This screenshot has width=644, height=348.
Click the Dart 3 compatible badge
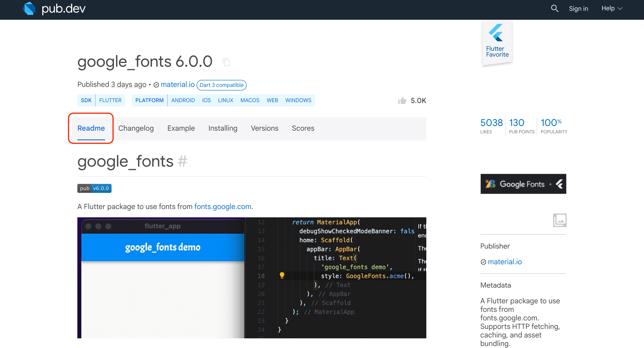(x=221, y=85)
